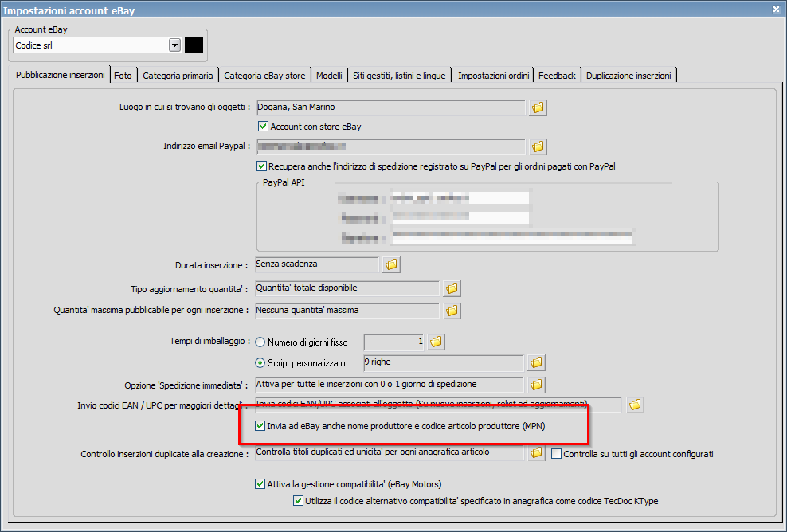Click folder icon for Controllo inserzioni duplicate
This screenshot has width=787, height=532.
point(536,452)
